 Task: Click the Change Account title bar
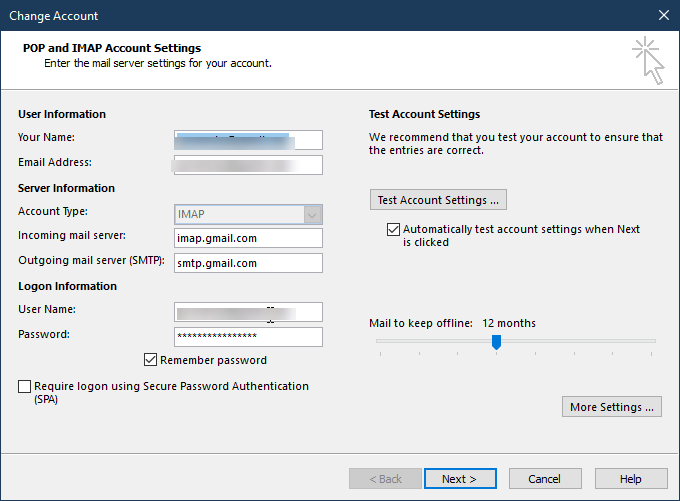300,15
